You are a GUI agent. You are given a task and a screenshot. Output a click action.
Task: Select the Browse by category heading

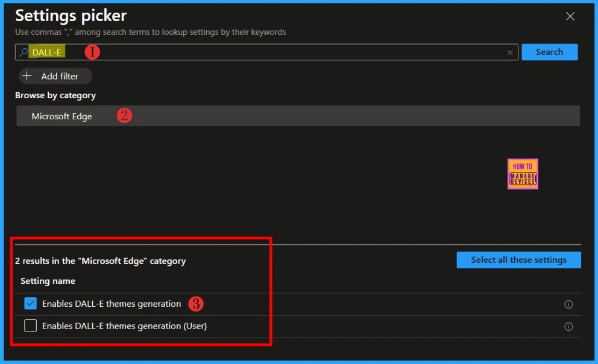point(55,95)
